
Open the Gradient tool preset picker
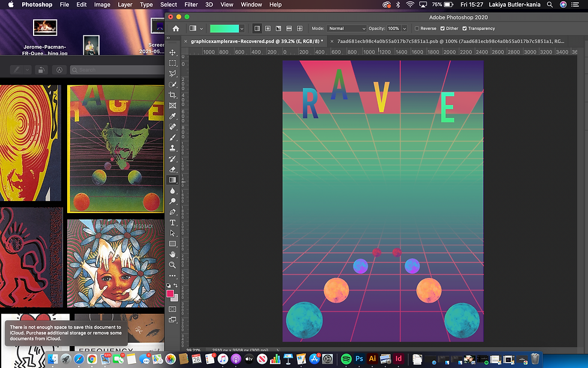pyautogui.click(x=196, y=28)
